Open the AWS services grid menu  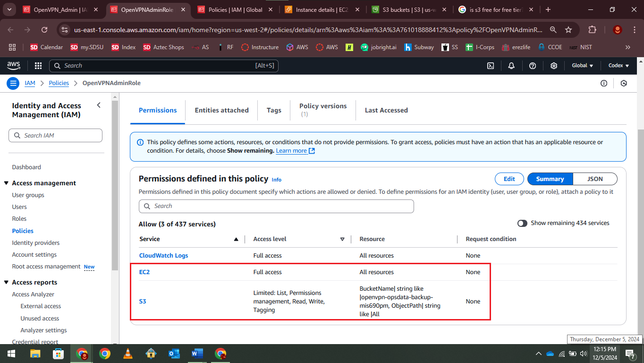click(38, 66)
